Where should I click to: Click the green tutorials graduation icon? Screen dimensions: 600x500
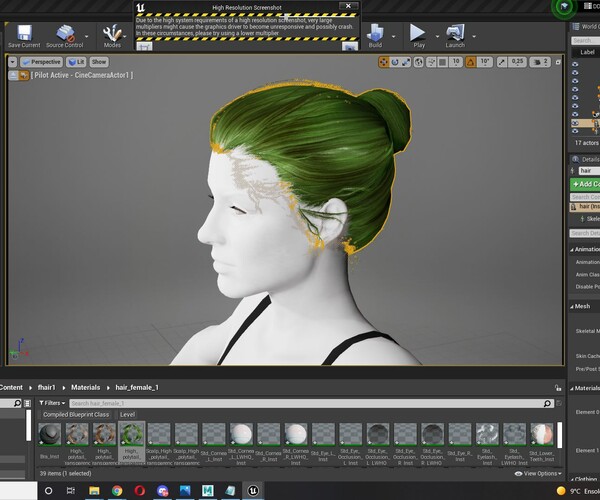click(564, 7)
